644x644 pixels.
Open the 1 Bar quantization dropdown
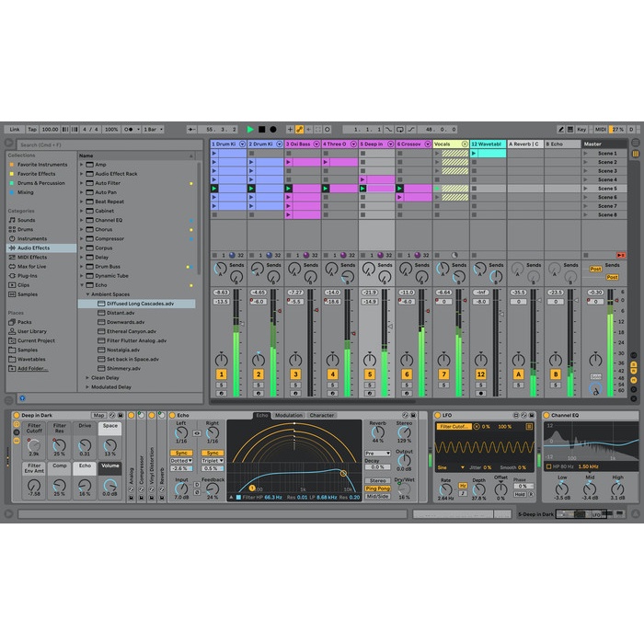click(154, 130)
